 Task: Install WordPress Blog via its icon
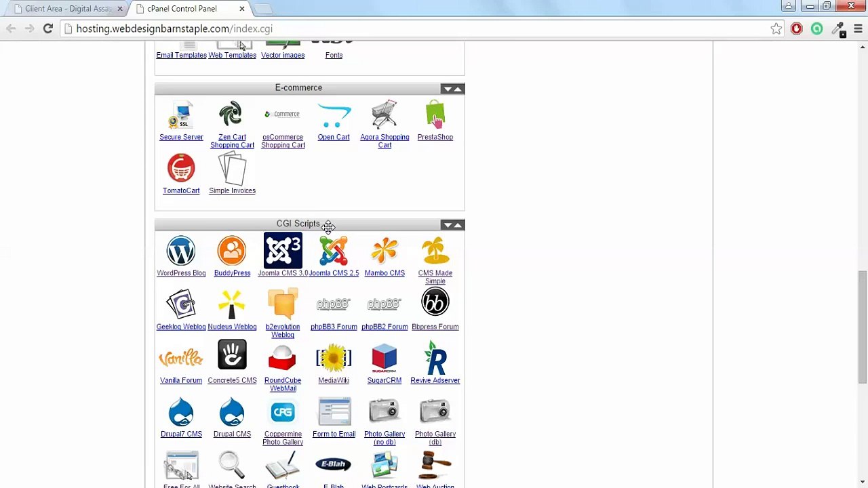pyautogui.click(x=181, y=251)
